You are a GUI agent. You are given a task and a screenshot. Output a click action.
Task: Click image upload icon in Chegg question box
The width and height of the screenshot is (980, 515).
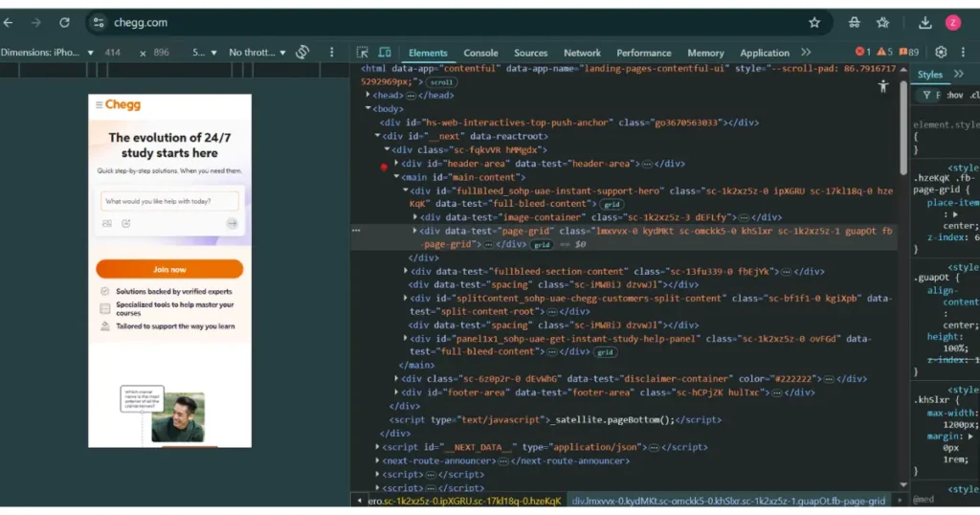tap(107, 224)
